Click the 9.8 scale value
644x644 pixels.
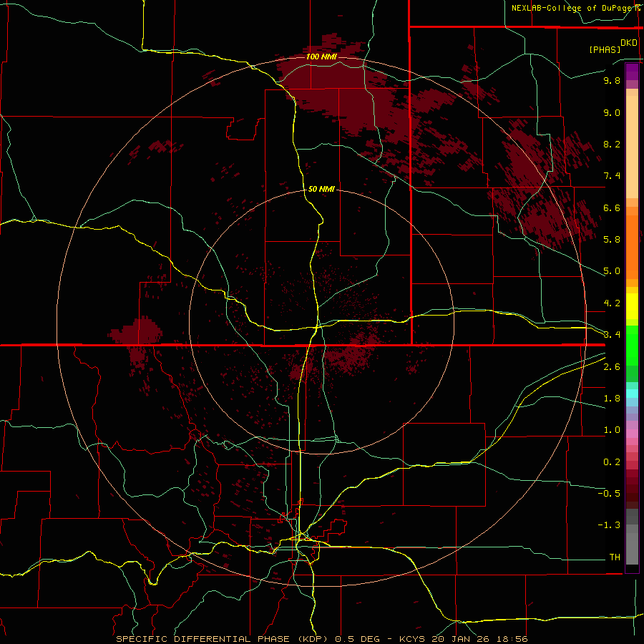click(x=612, y=80)
